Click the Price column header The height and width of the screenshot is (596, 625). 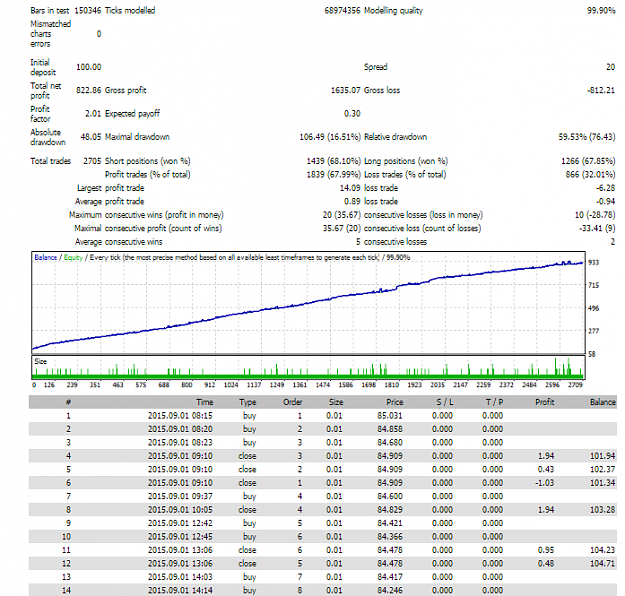coord(395,402)
